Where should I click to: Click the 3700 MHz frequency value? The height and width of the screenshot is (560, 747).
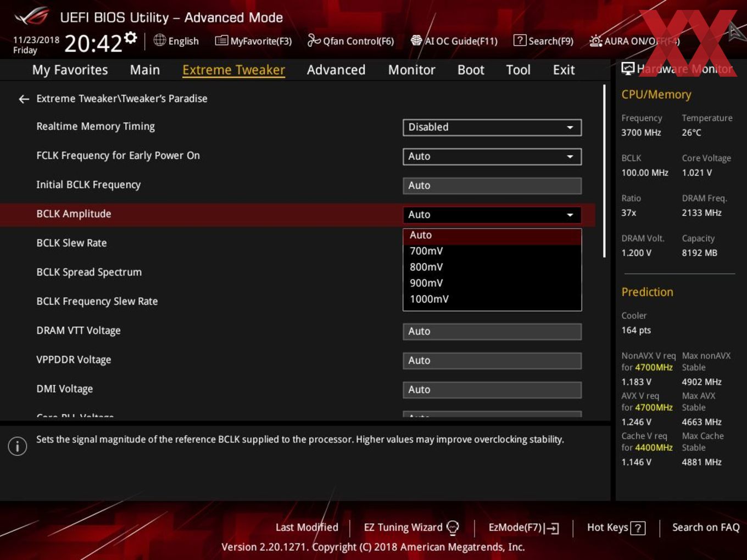tap(641, 133)
